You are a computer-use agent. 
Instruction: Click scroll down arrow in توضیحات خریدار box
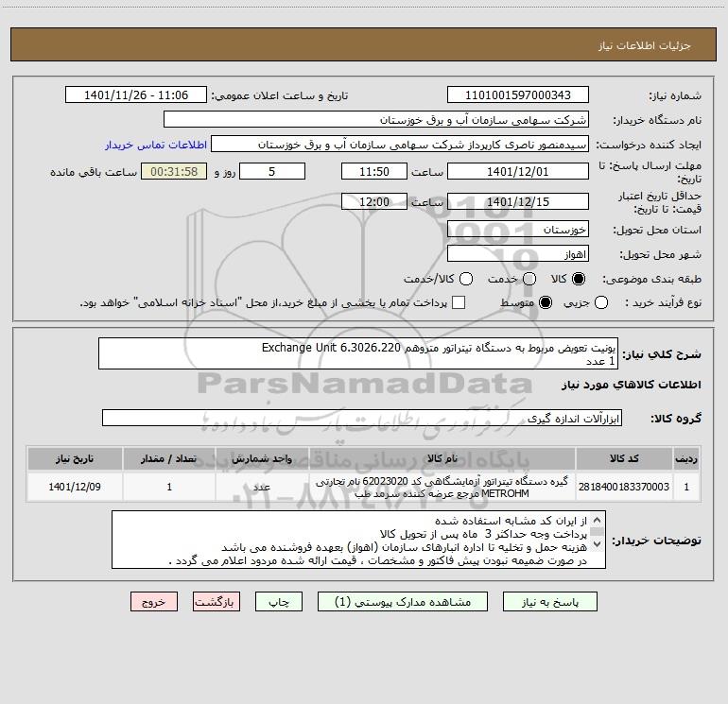pos(598,544)
